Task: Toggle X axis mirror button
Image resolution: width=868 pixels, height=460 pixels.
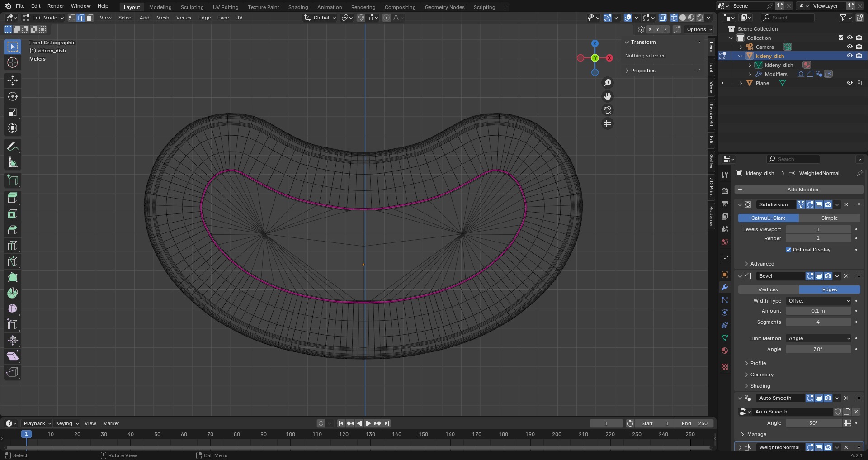Action: click(x=650, y=29)
